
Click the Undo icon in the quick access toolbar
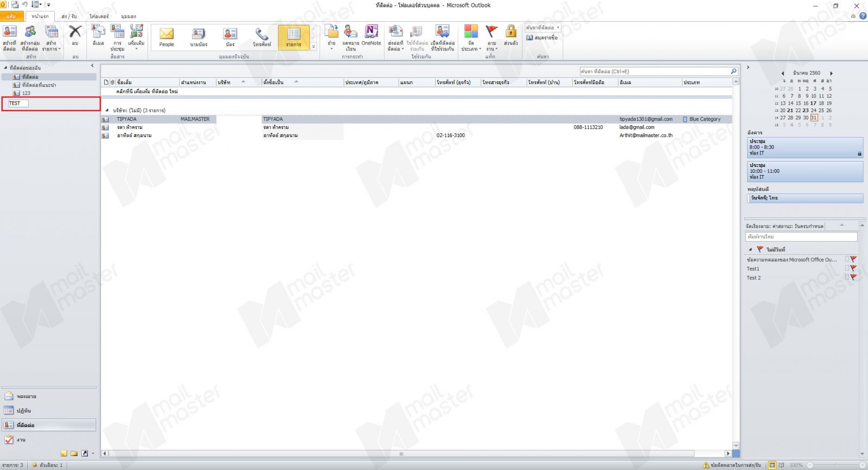click(24, 4)
